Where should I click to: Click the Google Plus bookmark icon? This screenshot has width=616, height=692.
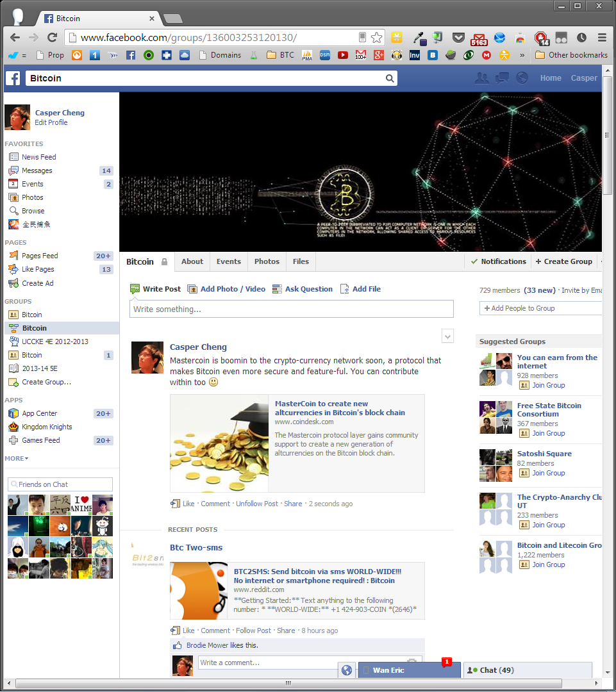[x=379, y=55]
